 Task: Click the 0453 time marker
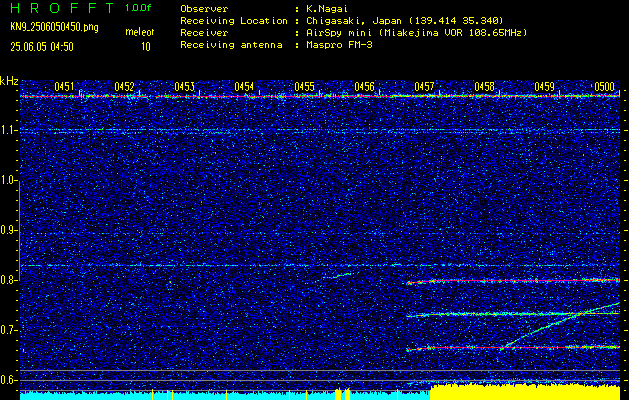(x=184, y=86)
